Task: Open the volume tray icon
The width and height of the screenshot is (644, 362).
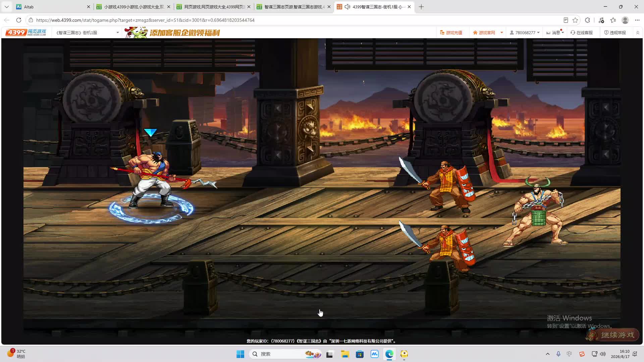Action: (603, 354)
